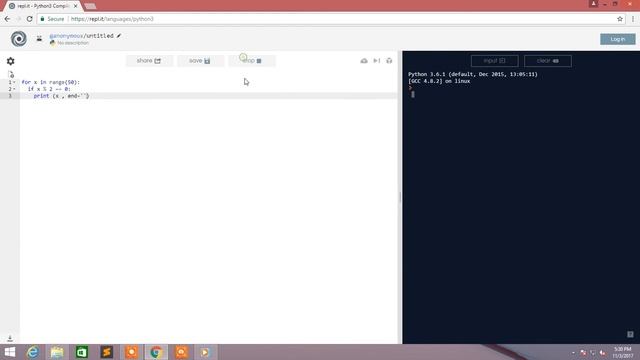
Task: Click the input button in console
Action: click(x=494, y=61)
